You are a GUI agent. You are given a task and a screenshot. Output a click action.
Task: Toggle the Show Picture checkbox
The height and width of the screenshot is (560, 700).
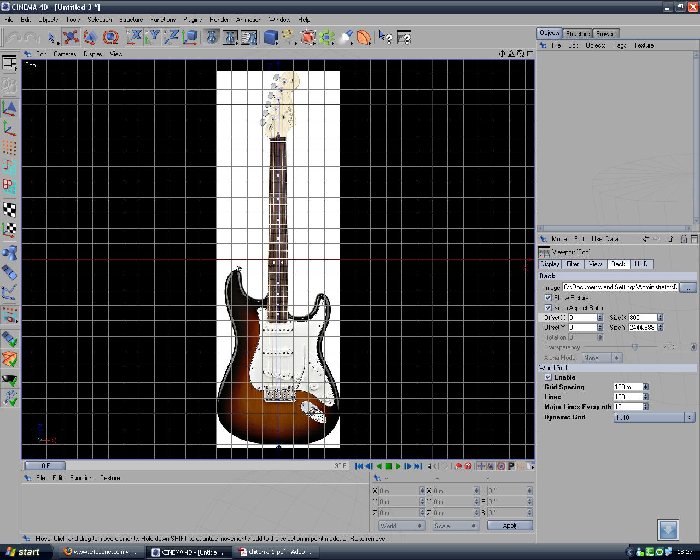point(548,297)
